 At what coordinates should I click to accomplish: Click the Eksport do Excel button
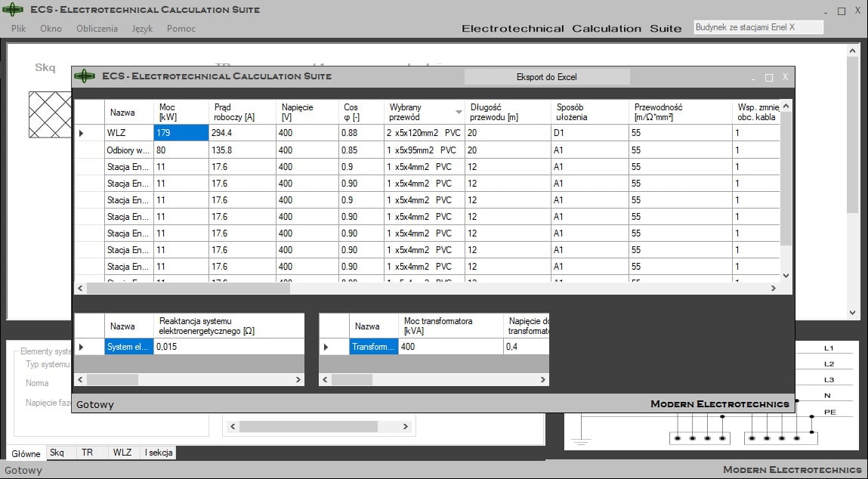pos(546,77)
